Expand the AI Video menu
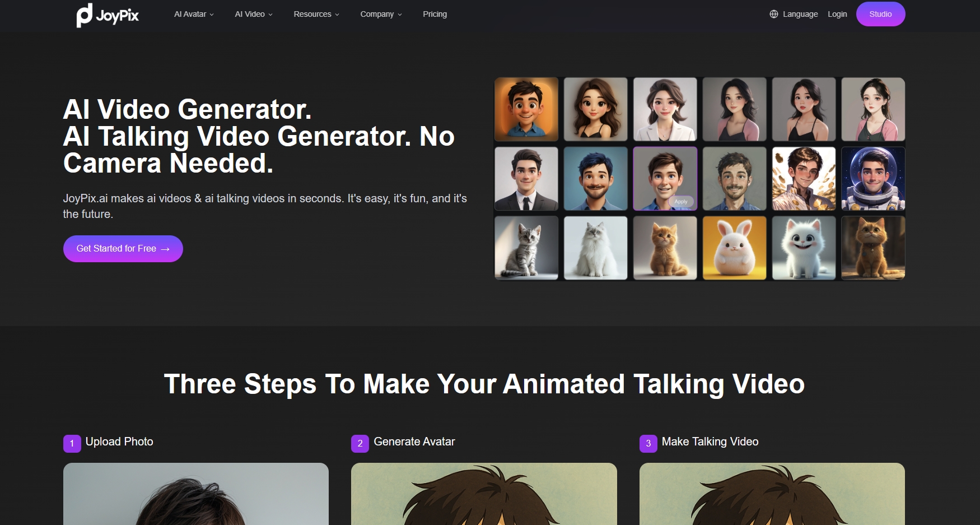The width and height of the screenshot is (980, 525). (x=254, y=14)
